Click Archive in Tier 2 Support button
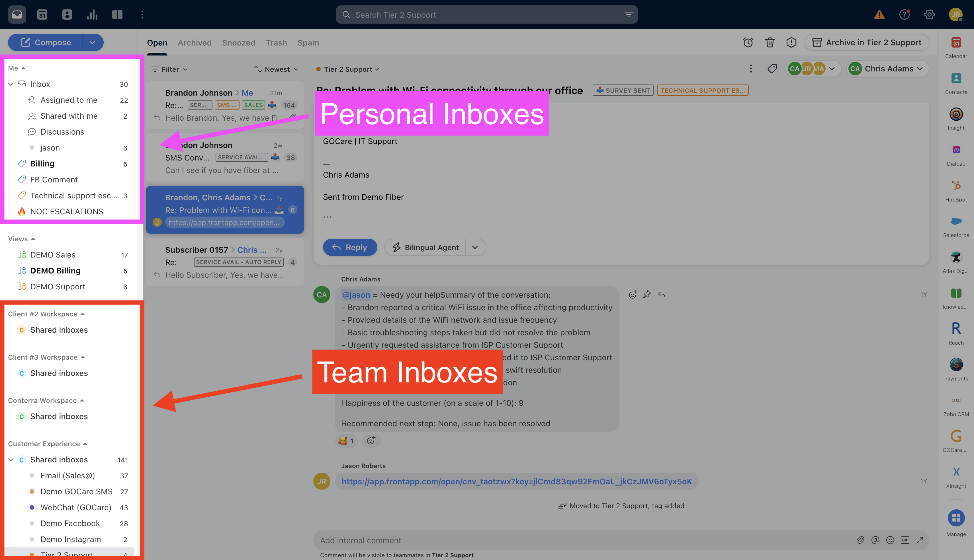The image size is (974, 560). (867, 42)
